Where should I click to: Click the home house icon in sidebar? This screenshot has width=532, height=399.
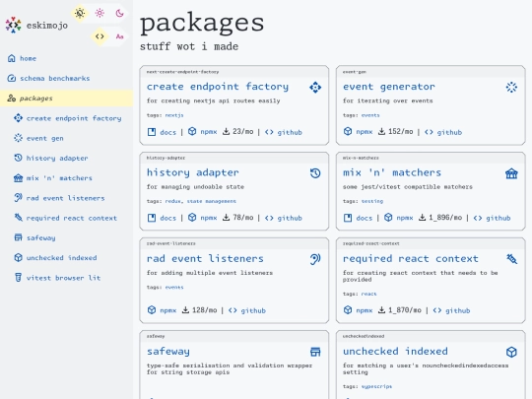[x=11, y=58]
